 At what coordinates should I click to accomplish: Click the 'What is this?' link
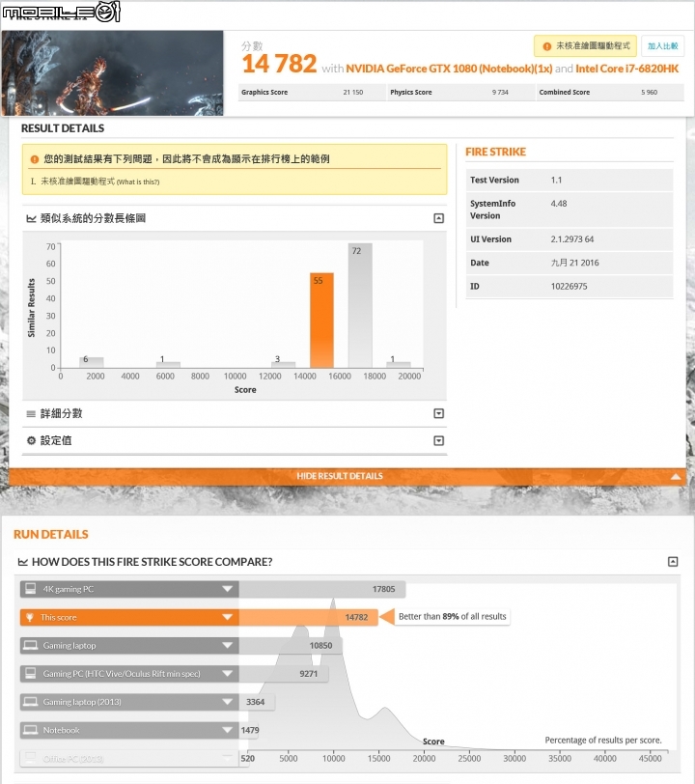point(138,182)
